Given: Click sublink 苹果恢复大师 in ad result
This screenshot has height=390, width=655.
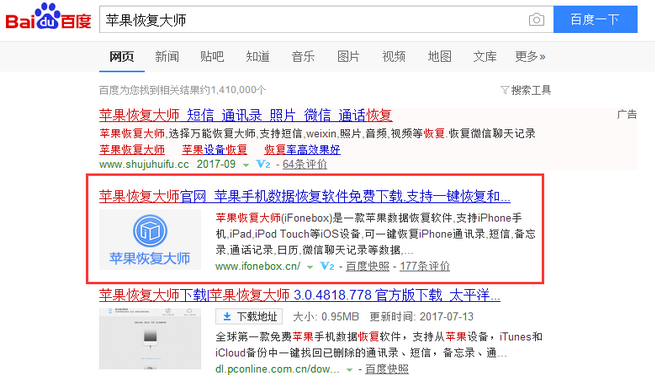Looking at the screenshot, I should point(132,149).
